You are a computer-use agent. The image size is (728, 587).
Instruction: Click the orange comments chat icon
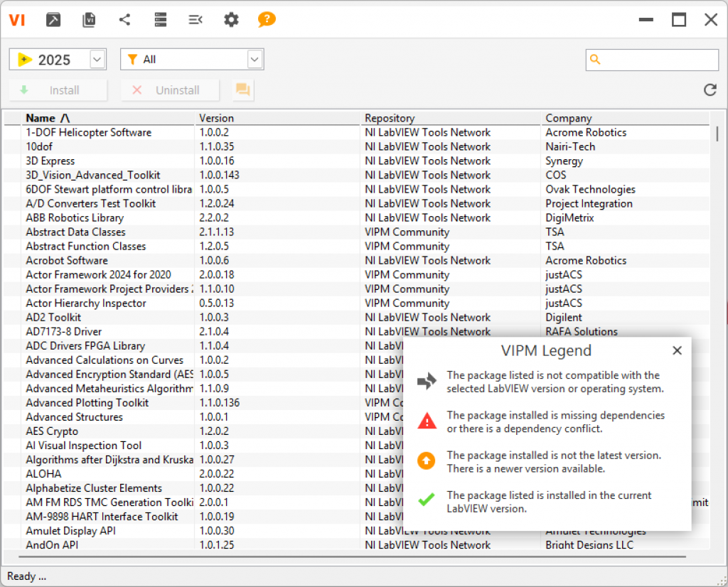(x=243, y=89)
